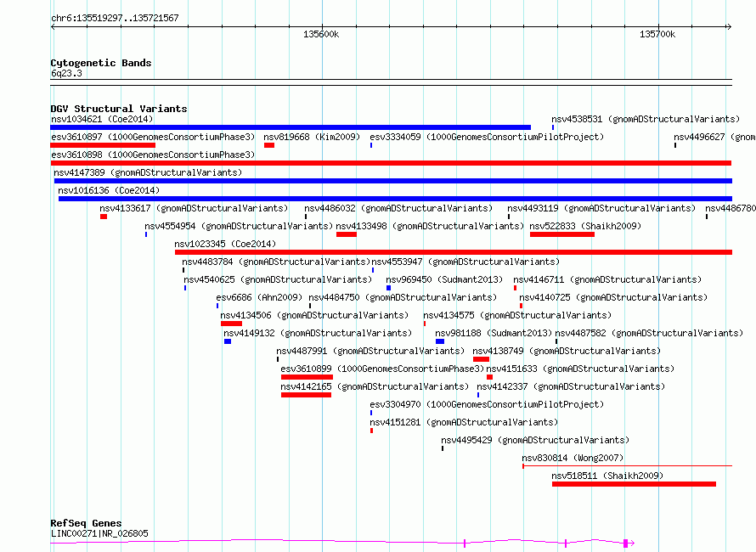The width and height of the screenshot is (756, 552).
Task: Click the red esv3610897 variant bar
Action: coord(103,145)
